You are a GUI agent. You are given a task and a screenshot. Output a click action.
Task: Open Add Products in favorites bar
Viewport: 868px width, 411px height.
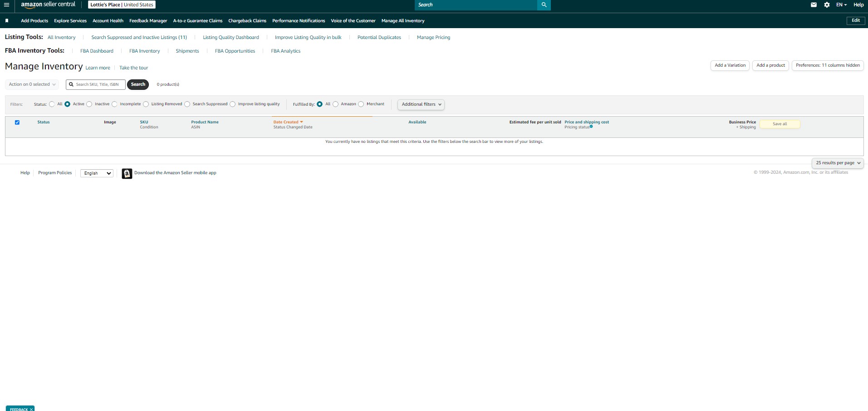(34, 21)
